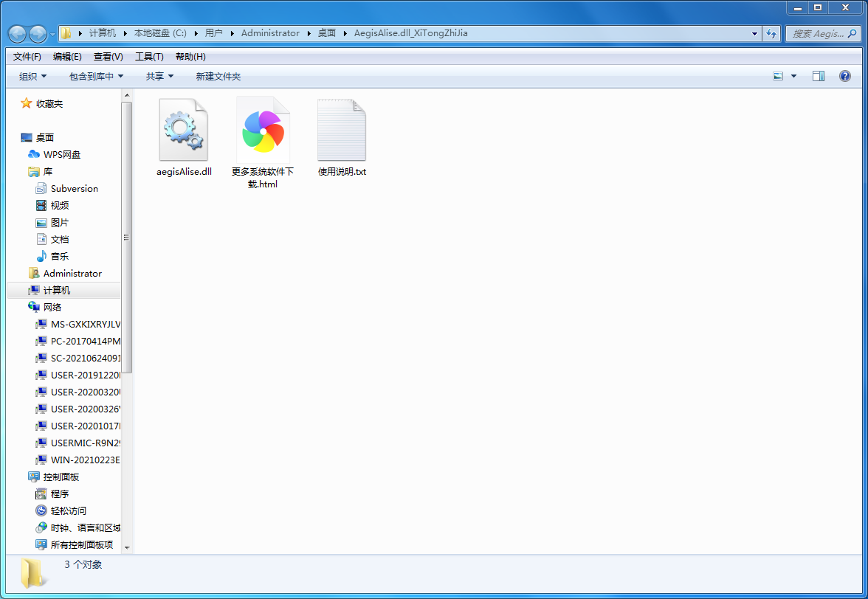Expand the view options dropdown arrow
The width and height of the screenshot is (868, 599).
pos(794,76)
